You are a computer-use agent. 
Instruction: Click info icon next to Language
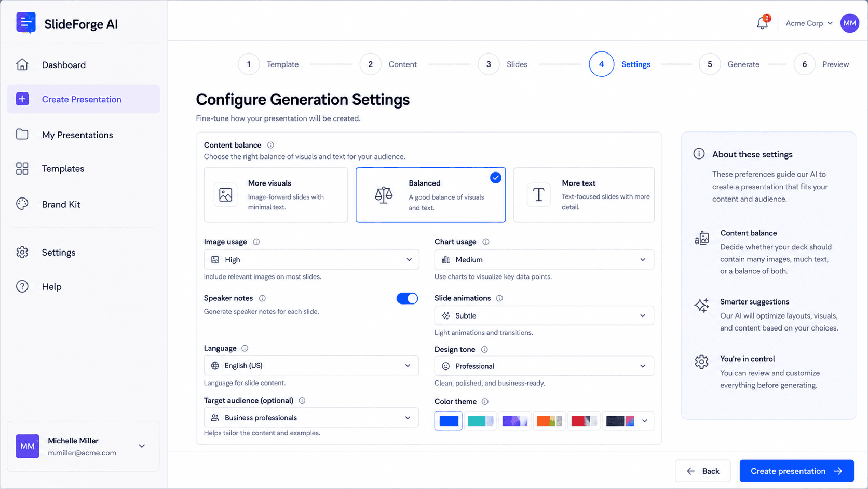coord(245,348)
